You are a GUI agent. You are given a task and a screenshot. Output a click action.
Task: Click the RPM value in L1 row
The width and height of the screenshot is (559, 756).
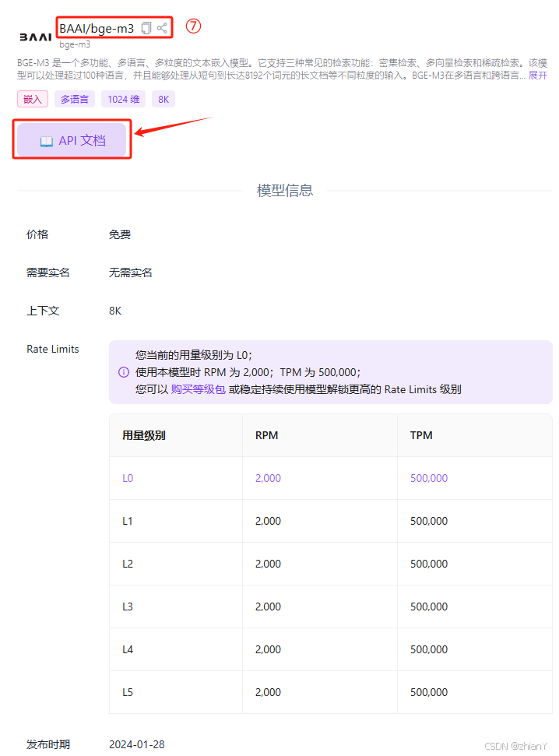tap(268, 521)
